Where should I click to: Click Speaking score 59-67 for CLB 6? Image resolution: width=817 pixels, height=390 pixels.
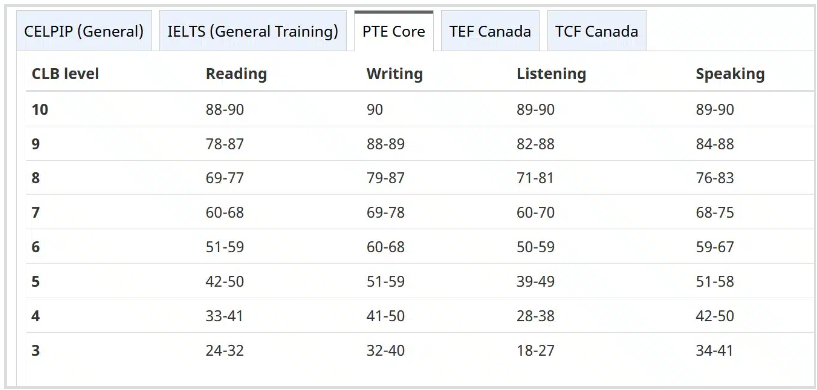[x=715, y=247]
